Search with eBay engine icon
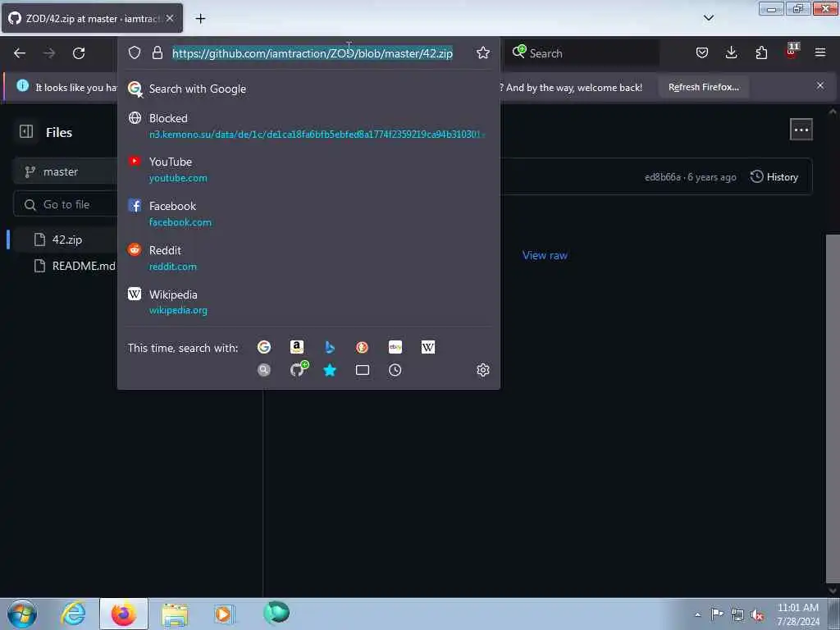Screen dimensions: 840x630 tap(395, 347)
